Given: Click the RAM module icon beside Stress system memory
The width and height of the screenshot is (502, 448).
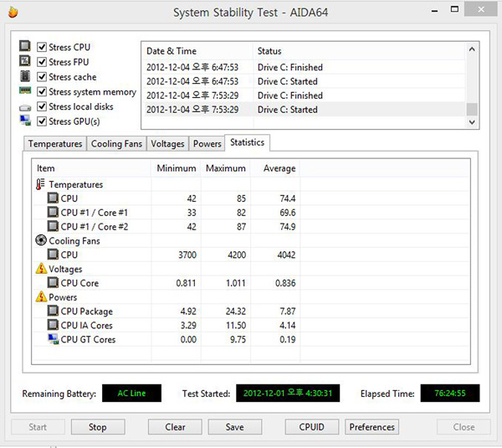Looking at the screenshot, I should click(x=25, y=90).
